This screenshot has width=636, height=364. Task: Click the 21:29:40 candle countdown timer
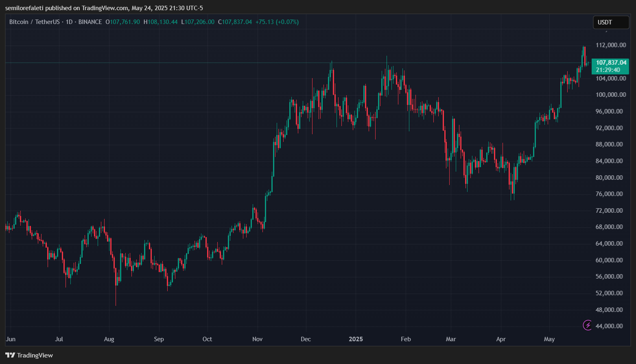608,70
